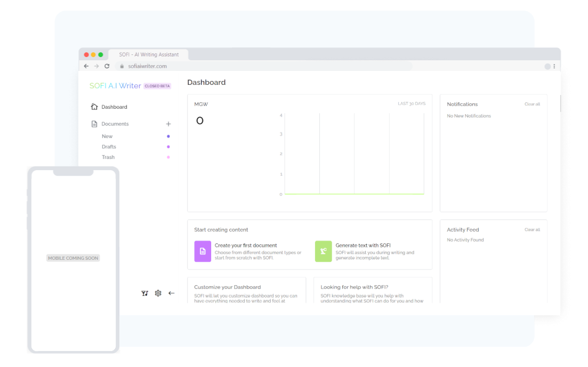
Task: Open the browser menu with three dots
Action: [x=553, y=66]
